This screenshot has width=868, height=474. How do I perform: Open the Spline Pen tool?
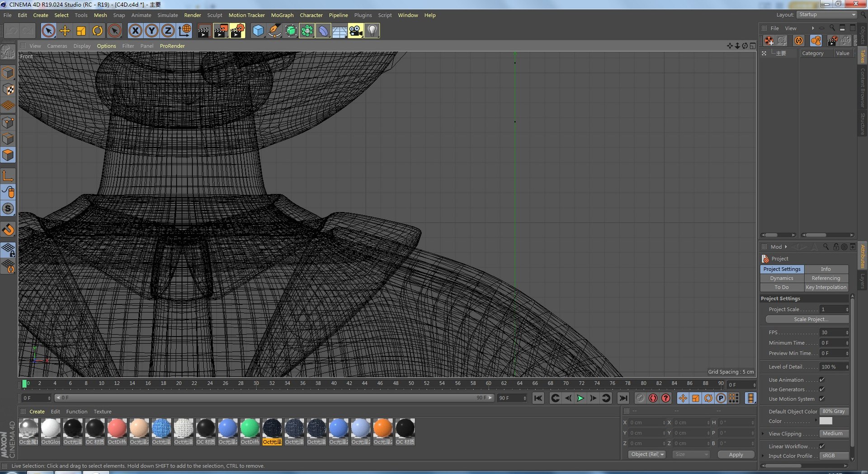[274, 31]
